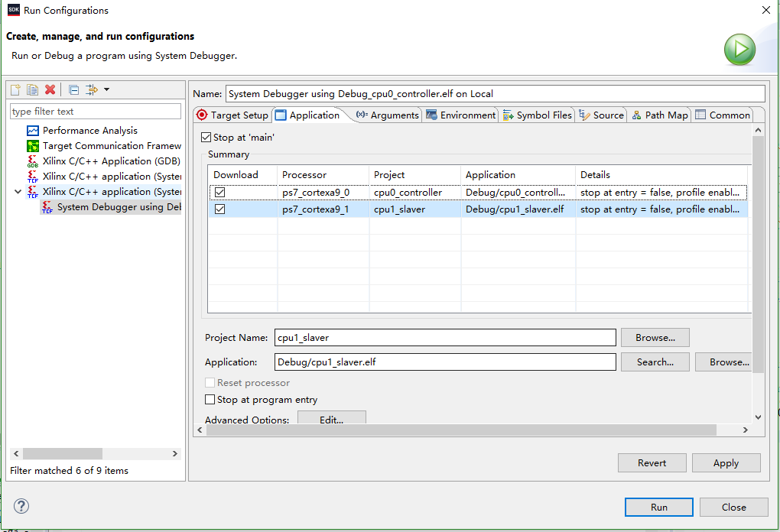
Task: Open the Path Map tab
Action: pos(660,115)
